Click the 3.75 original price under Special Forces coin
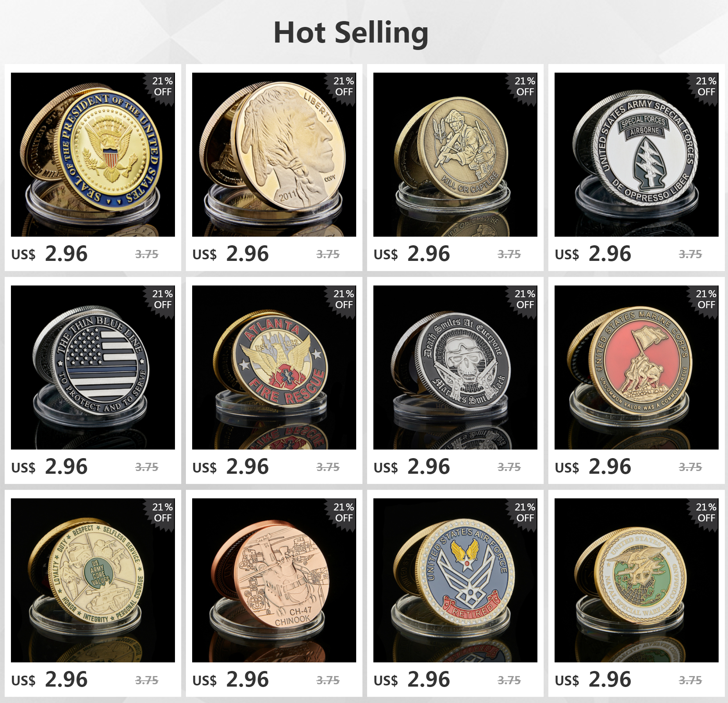728x703 pixels. click(690, 254)
